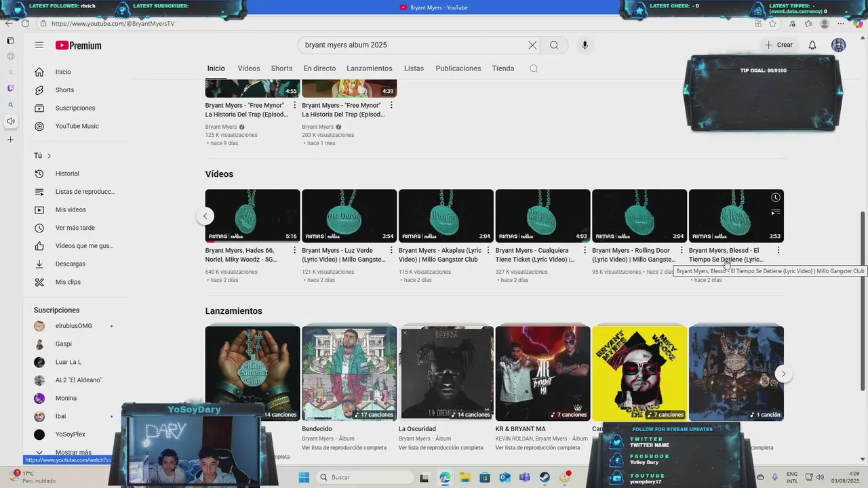Open Ver más tarde in the sidebar
Viewport: 868px width, 488px height.
pyautogui.click(x=75, y=228)
